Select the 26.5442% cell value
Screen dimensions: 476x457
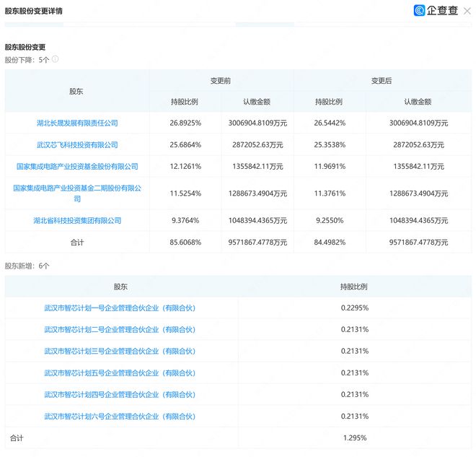(x=330, y=123)
